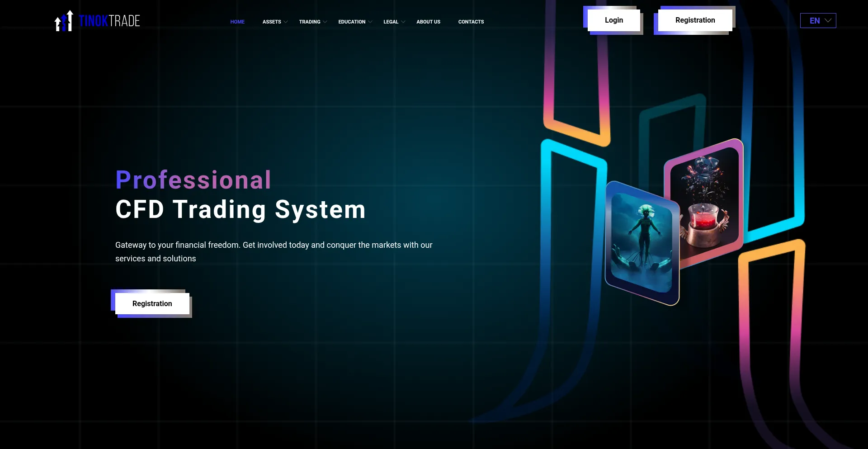The height and width of the screenshot is (449, 868).
Task: Click the EDUCATION menu label
Action: [352, 22]
